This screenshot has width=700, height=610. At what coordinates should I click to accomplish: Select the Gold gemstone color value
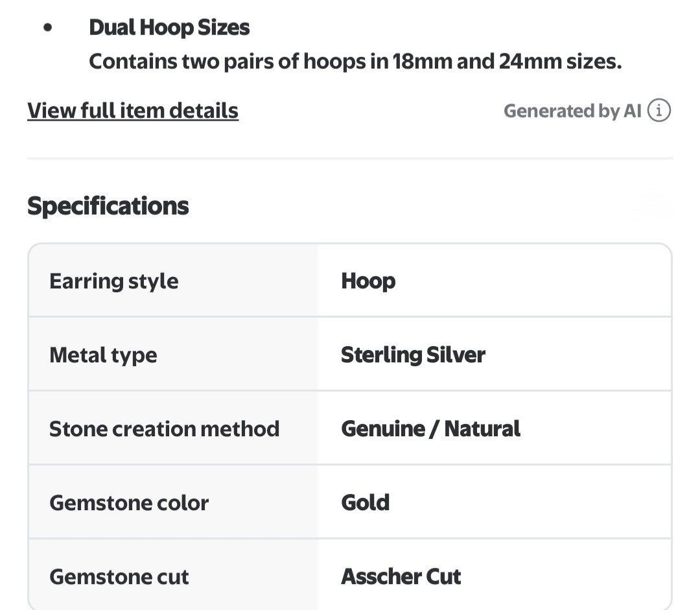[x=365, y=503]
